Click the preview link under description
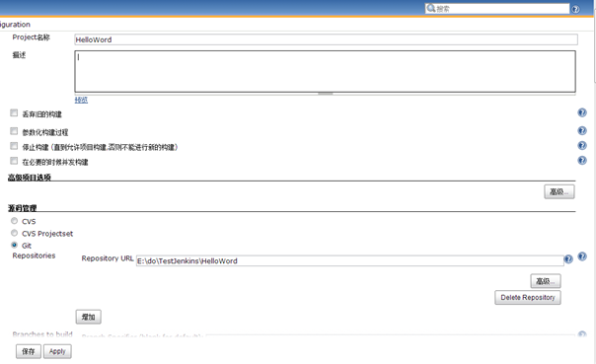The image size is (596, 364). click(81, 100)
